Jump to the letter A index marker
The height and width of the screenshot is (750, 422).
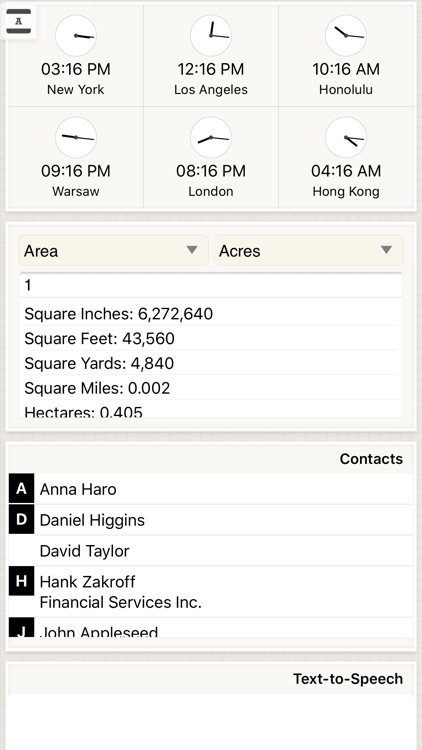[22, 489]
